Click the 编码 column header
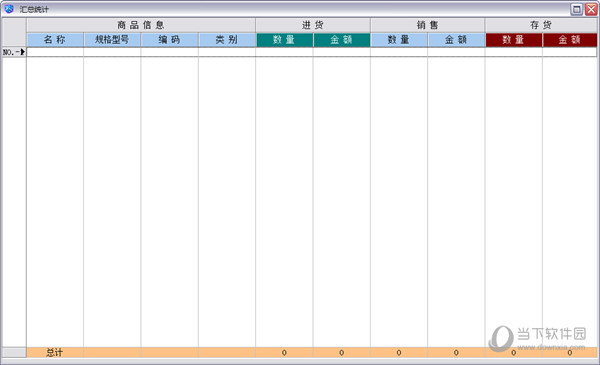This screenshot has width=600, height=365. tap(170, 40)
